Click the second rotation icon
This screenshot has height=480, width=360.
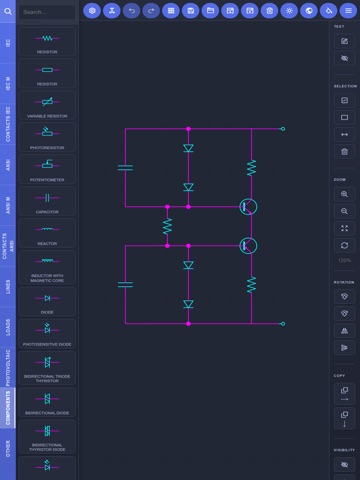tap(344, 313)
